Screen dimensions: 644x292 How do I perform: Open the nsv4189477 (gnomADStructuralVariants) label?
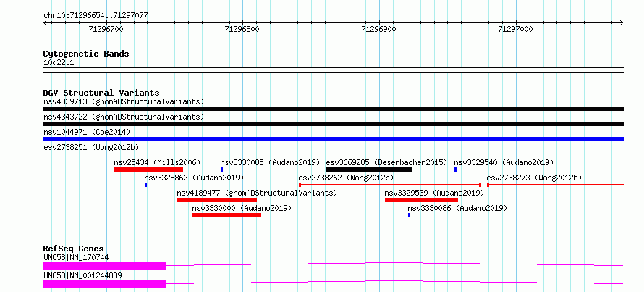click(257, 193)
